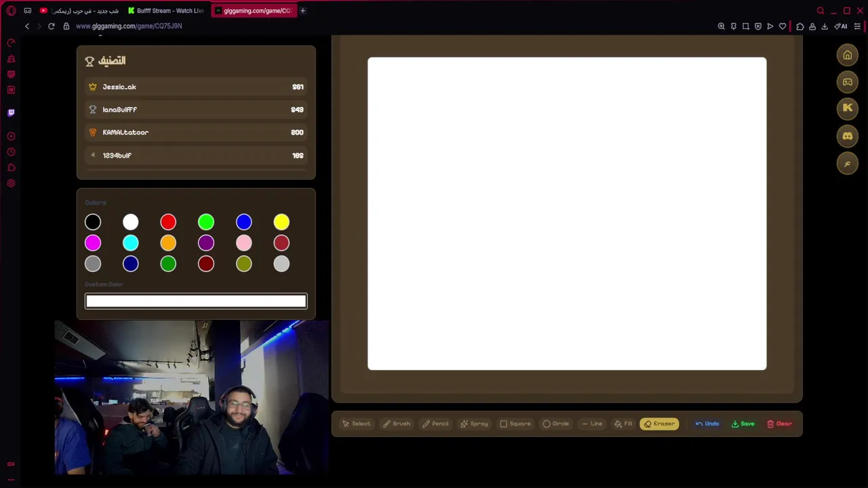
Task: Go back in browser history
Action: (27, 26)
